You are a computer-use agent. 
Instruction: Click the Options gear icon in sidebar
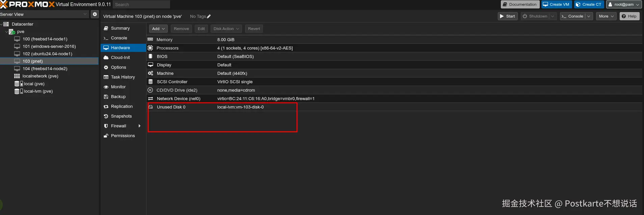click(x=106, y=67)
